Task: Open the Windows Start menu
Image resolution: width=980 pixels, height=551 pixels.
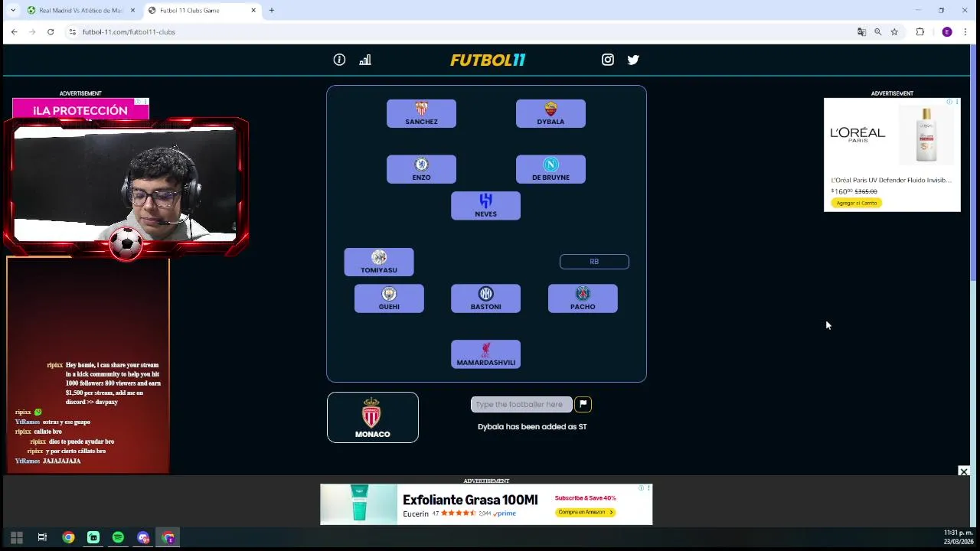Action: coord(17,537)
